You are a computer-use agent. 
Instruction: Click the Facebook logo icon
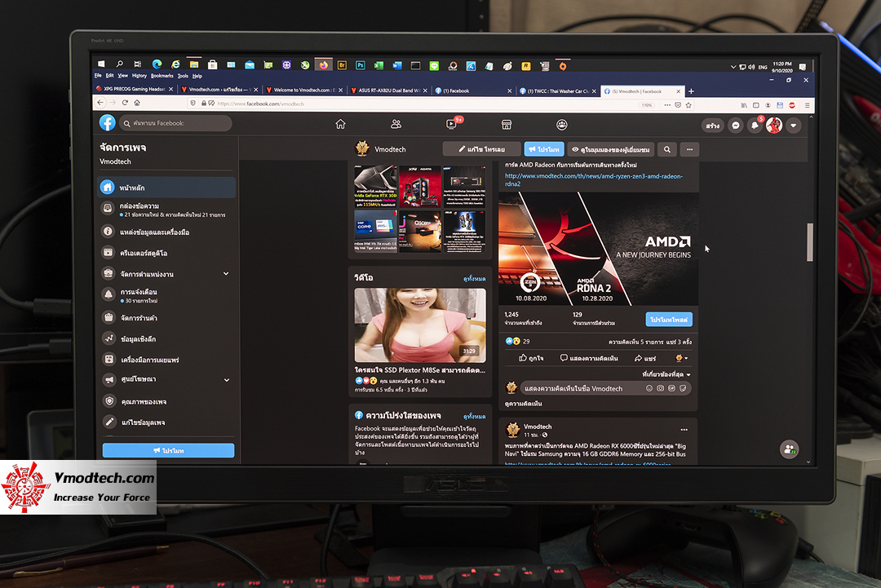108,122
